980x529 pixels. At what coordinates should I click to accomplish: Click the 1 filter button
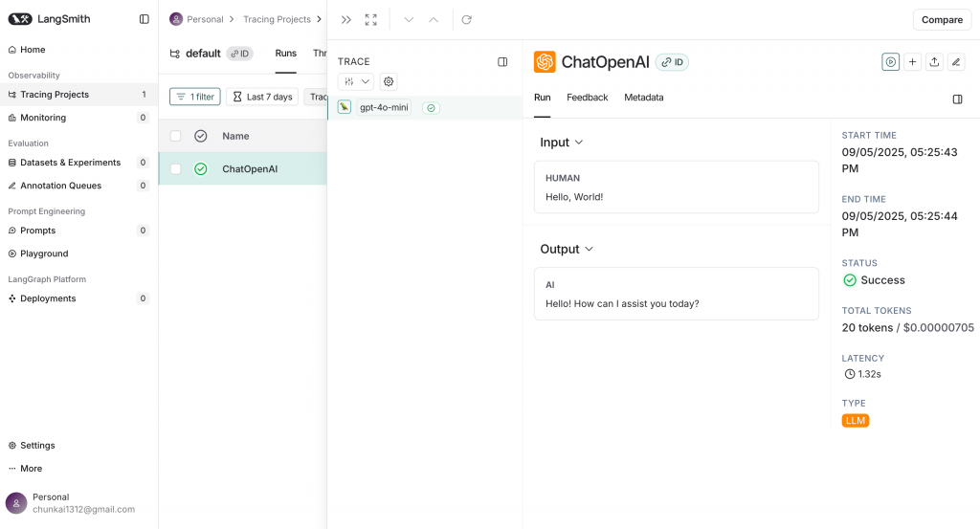point(195,97)
